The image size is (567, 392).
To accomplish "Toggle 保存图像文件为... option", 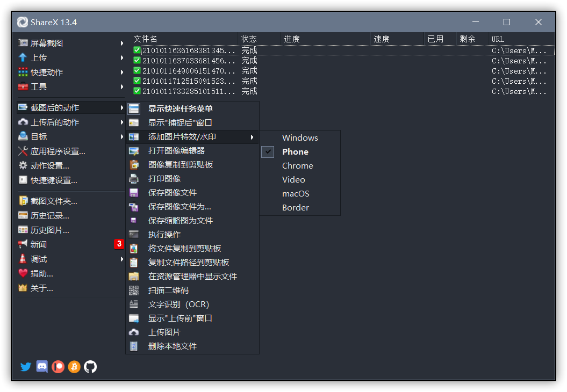I will point(192,207).
